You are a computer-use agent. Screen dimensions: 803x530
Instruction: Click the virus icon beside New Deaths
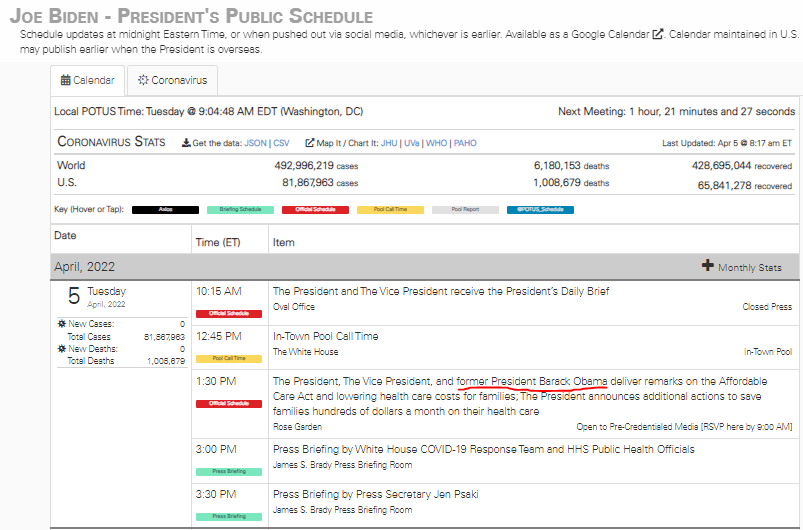tap(62, 349)
